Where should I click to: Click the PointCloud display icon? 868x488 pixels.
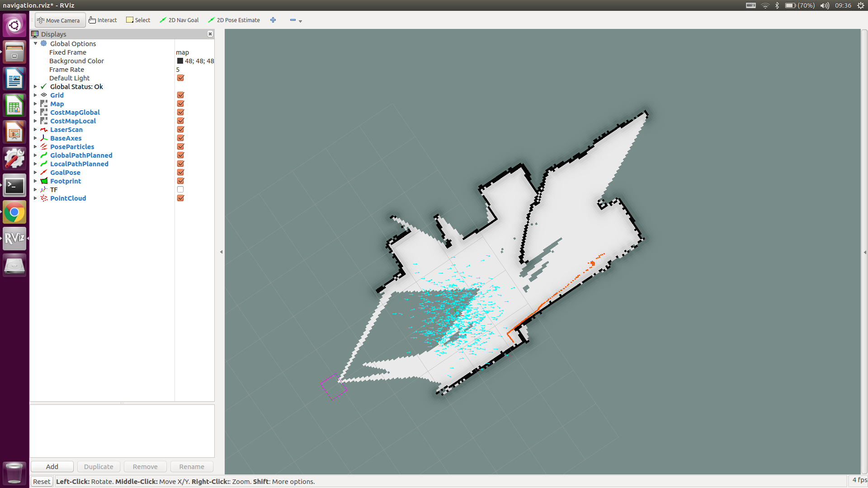44,198
